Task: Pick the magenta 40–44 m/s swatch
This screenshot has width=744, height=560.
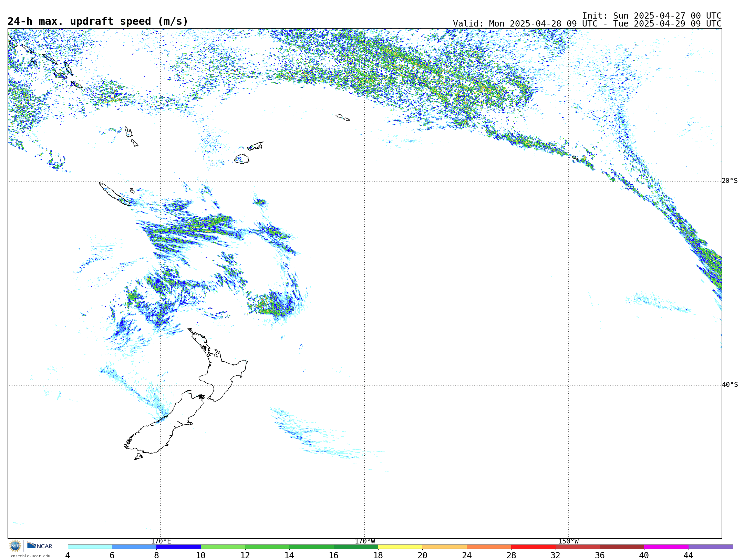Action: [666, 547]
